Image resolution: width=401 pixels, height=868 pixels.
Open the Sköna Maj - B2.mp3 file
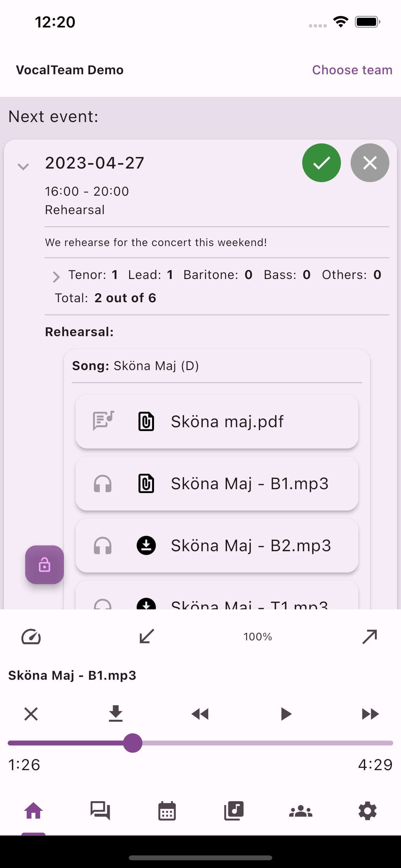tap(217, 545)
